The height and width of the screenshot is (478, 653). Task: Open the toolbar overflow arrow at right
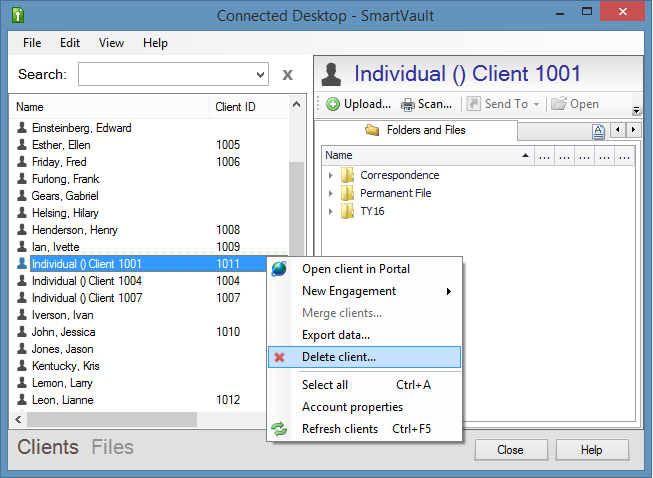636,110
